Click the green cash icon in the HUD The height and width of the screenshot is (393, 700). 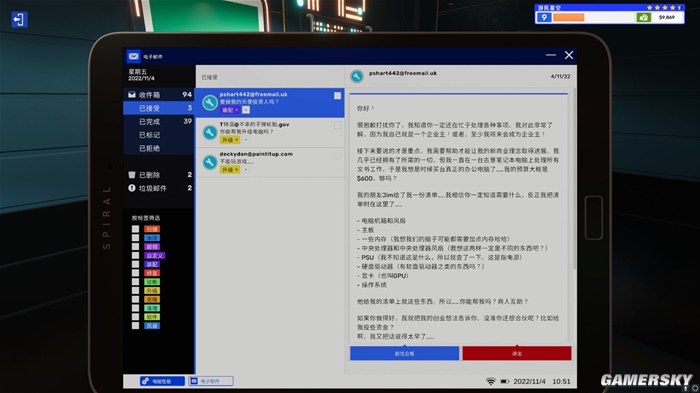(x=643, y=17)
